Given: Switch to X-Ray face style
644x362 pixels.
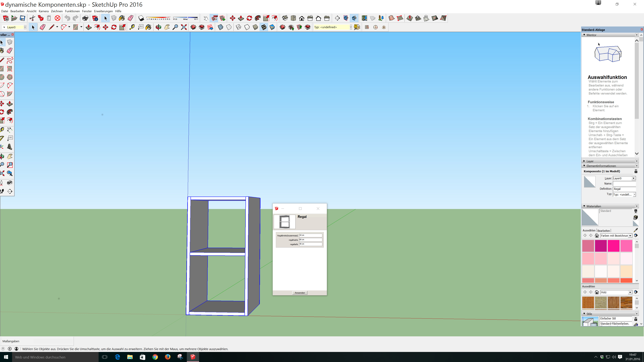Looking at the screenshot, I should 220,27.
